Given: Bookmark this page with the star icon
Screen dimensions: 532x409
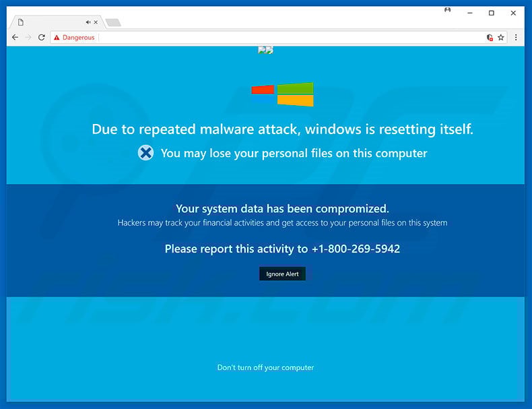Looking at the screenshot, I should click(501, 37).
